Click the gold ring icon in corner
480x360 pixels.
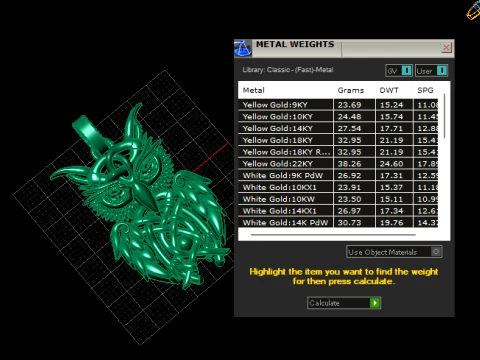point(473,11)
